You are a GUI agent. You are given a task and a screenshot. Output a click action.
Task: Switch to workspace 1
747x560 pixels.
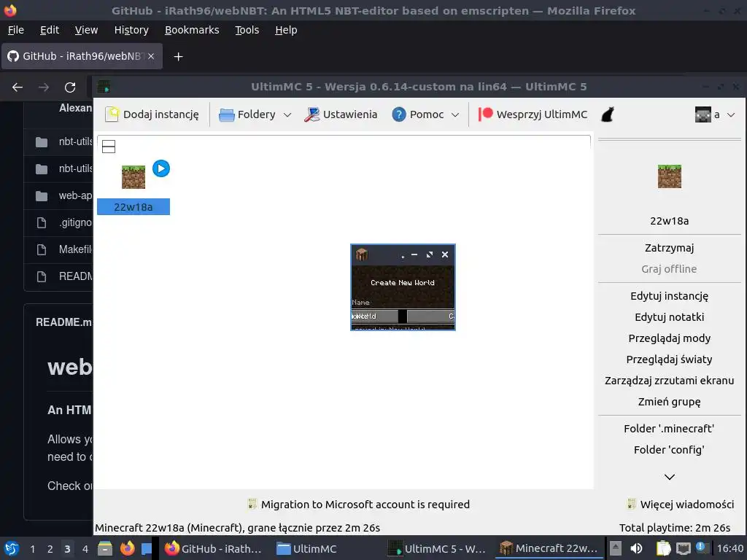(x=32, y=549)
